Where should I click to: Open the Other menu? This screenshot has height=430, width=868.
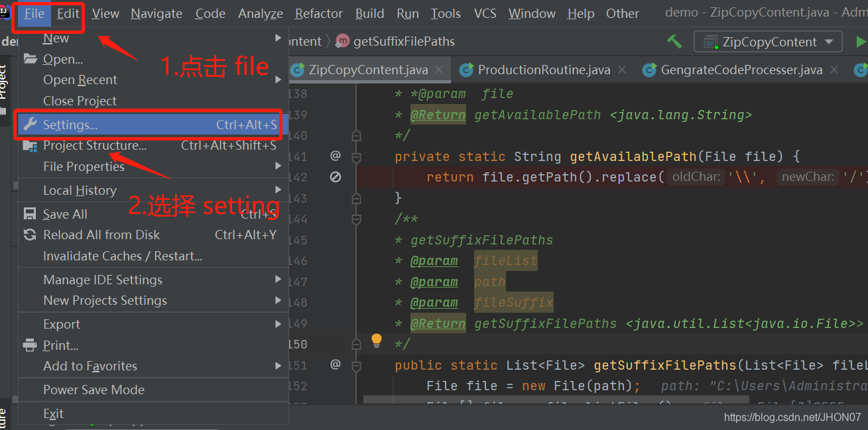[623, 13]
